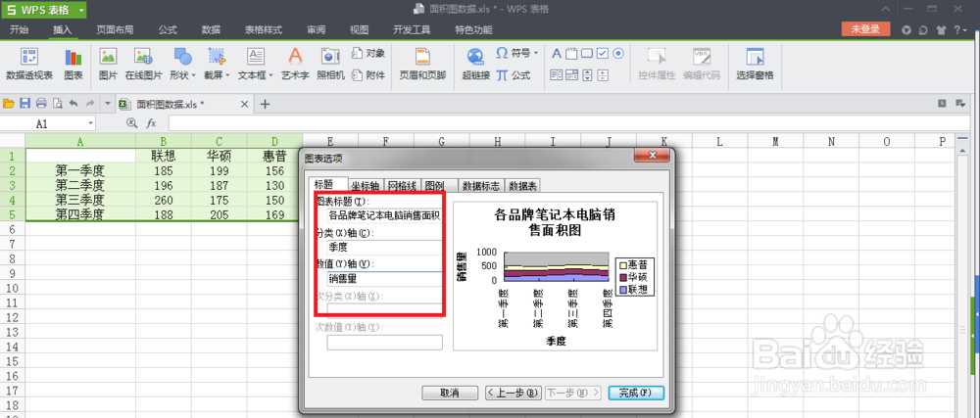Click the 数值(Y)轴 field containing 销售量
980x418 pixels.
tap(384, 279)
